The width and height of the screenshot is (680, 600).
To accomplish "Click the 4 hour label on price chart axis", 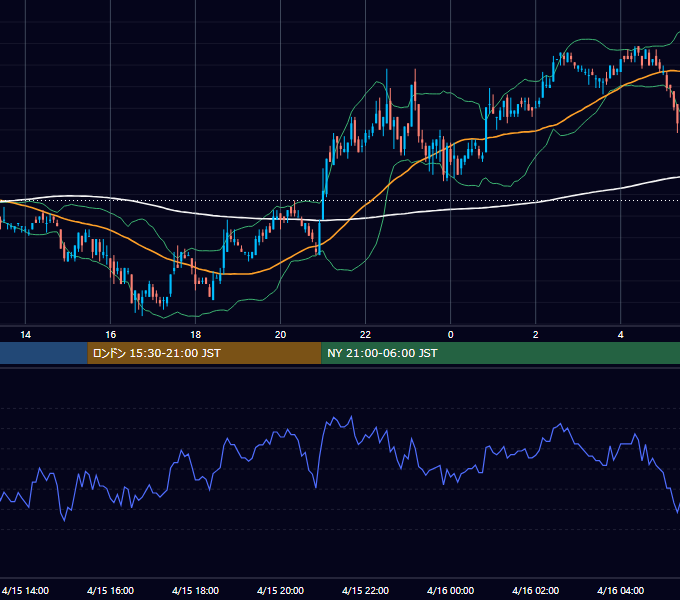I will pos(621,335).
